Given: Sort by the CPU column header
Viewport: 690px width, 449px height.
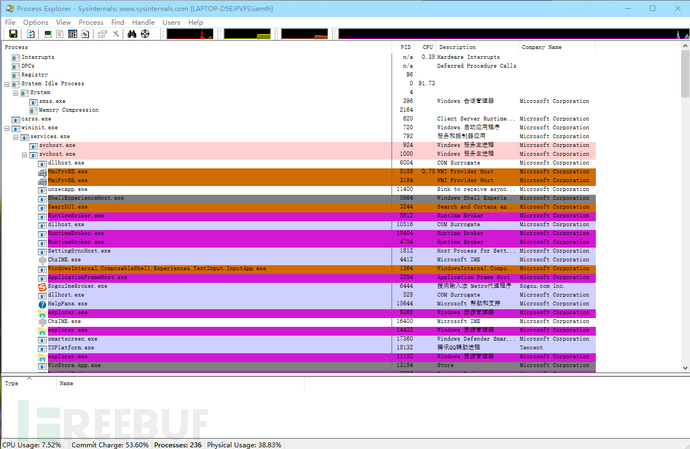Looking at the screenshot, I should click(x=427, y=47).
